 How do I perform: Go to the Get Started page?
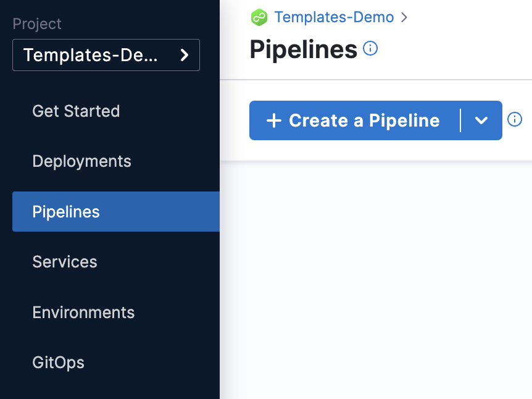point(76,111)
